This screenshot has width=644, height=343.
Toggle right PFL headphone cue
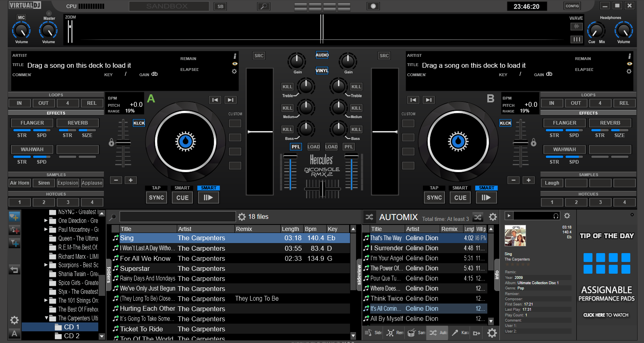348,147
